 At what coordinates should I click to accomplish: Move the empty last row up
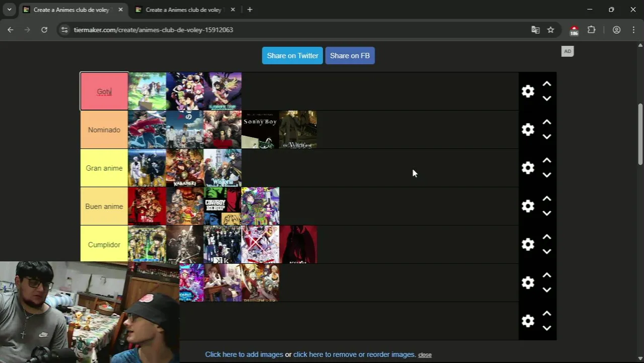(x=547, y=314)
